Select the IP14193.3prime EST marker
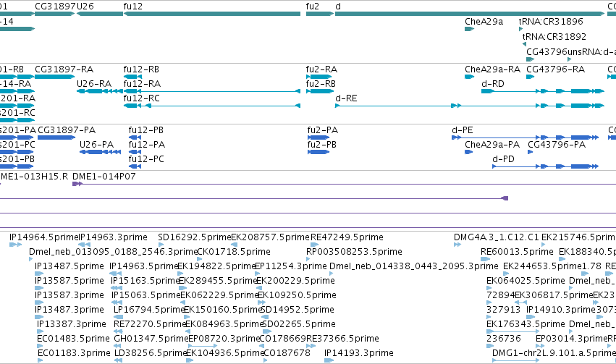616x364 pixels. coord(329,361)
